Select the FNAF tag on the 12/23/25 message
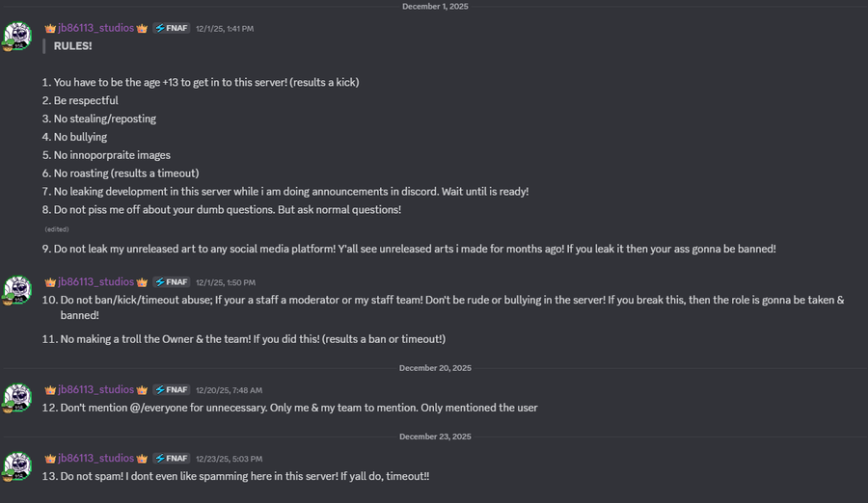 click(171, 458)
